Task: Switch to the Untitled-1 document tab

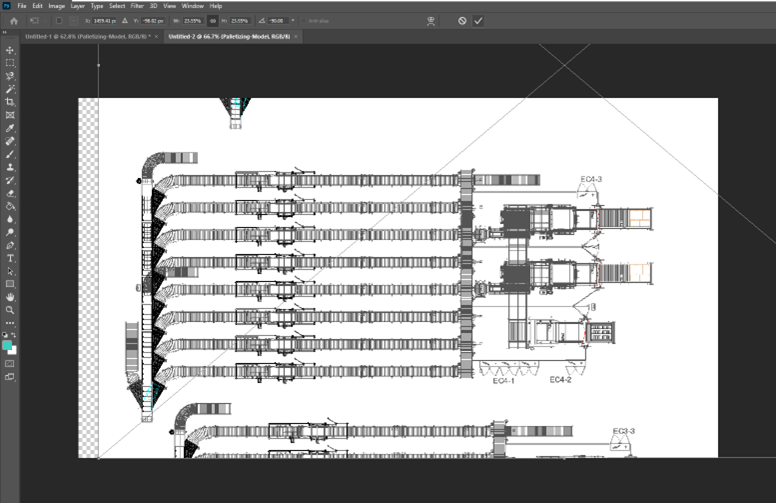Action: click(x=88, y=37)
